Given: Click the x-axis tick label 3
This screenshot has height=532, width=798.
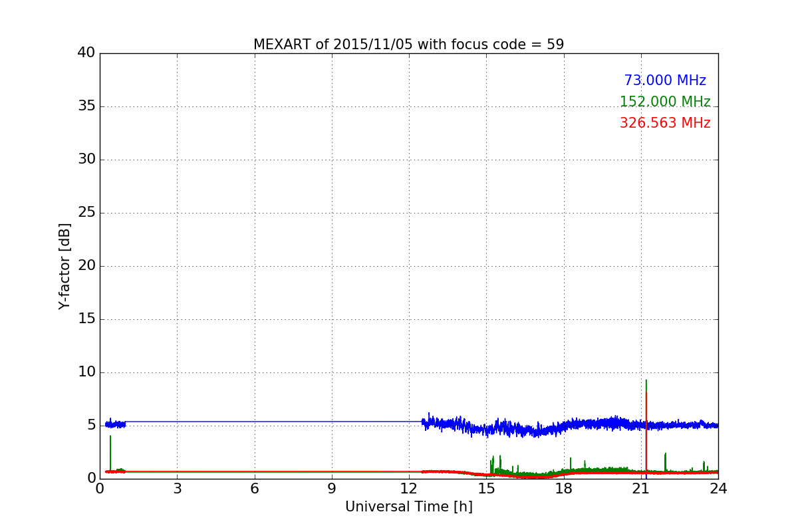Looking at the screenshot, I should pyautogui.click(x=177, y=488).
